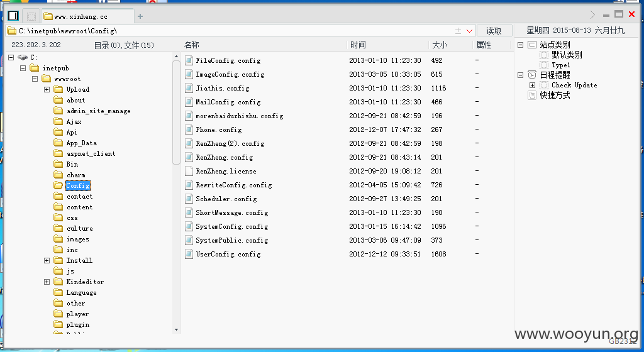
Task: Select the Bin folder icon
Action: click(x=58, y=164)
